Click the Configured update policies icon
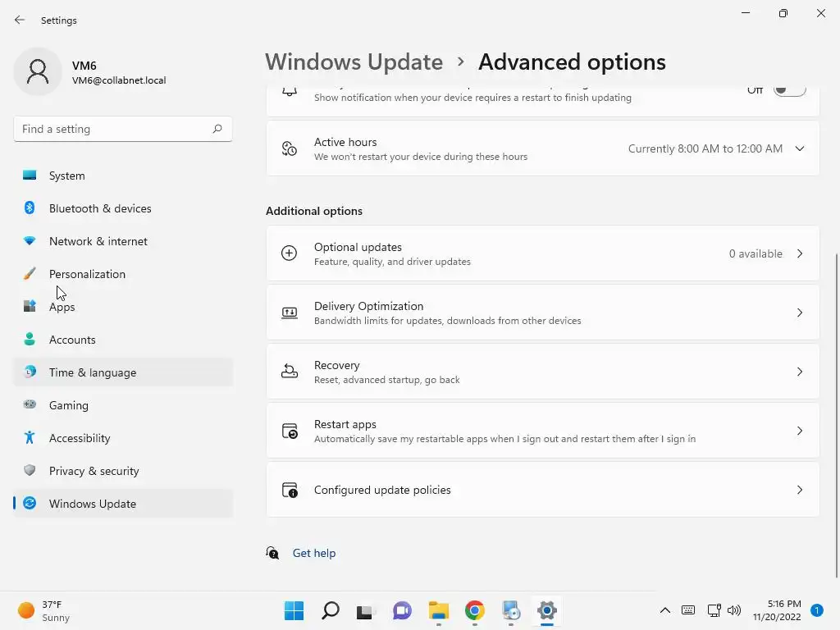The image size is (840, 630). pos(290,490)
